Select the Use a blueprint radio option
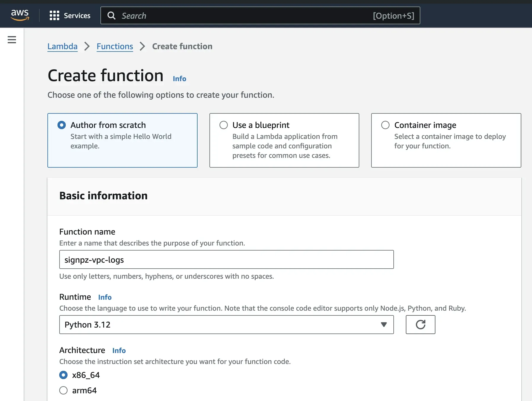532x401 pixels. pyautogui.click(x=224, y=125)
